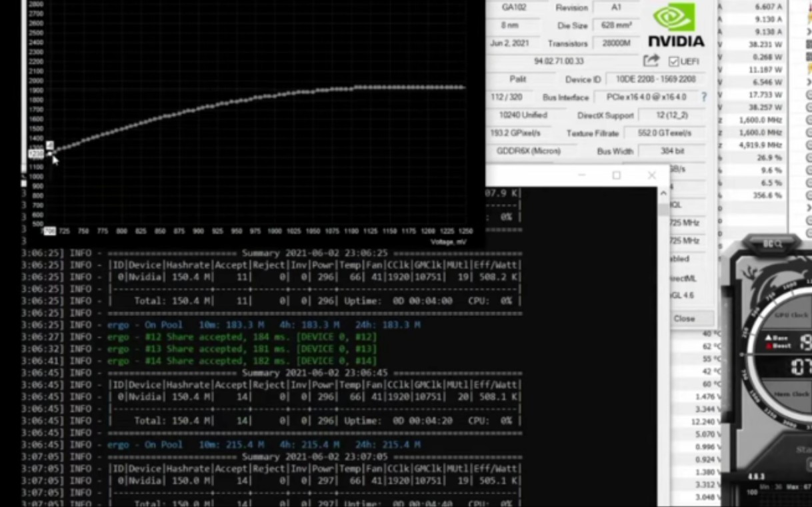Minimize the miner console window
812x507 pixels.
point(581,175)
